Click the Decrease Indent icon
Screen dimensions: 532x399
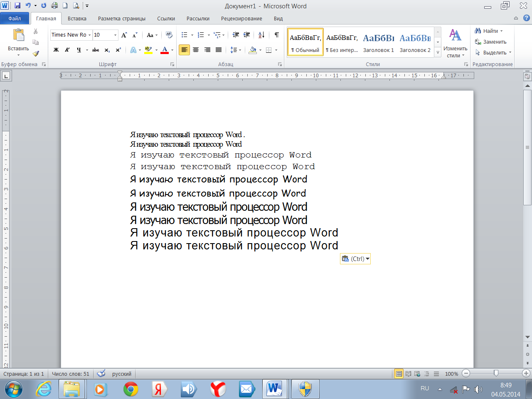click(236, 35)
